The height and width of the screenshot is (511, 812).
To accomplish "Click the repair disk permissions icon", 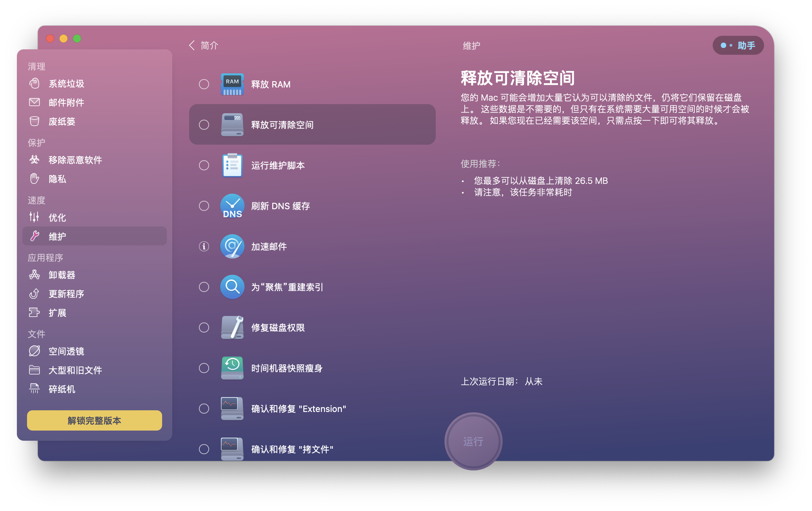I will point(232,327).
